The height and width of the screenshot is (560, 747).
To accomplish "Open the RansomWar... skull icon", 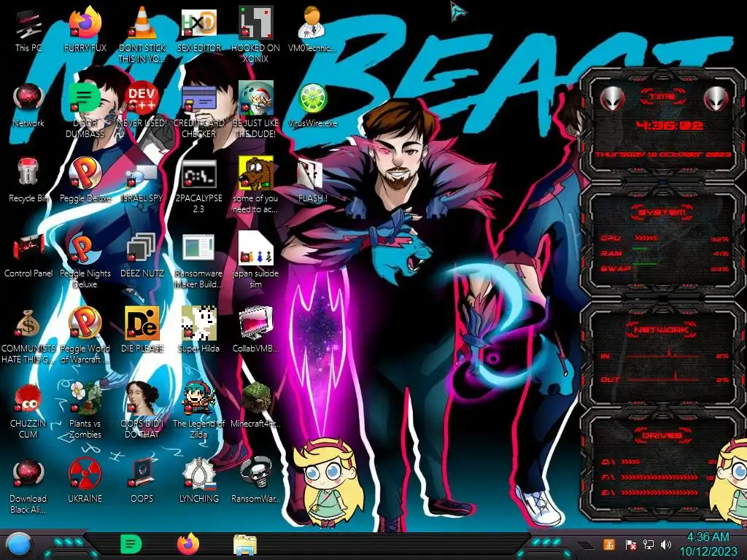I will [x=256, y=480].
